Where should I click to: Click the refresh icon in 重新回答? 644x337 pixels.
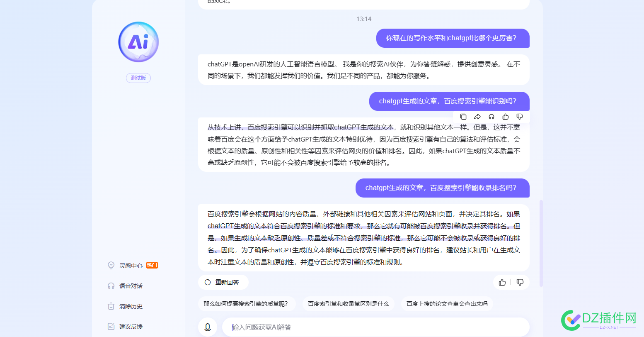[208, 282]
